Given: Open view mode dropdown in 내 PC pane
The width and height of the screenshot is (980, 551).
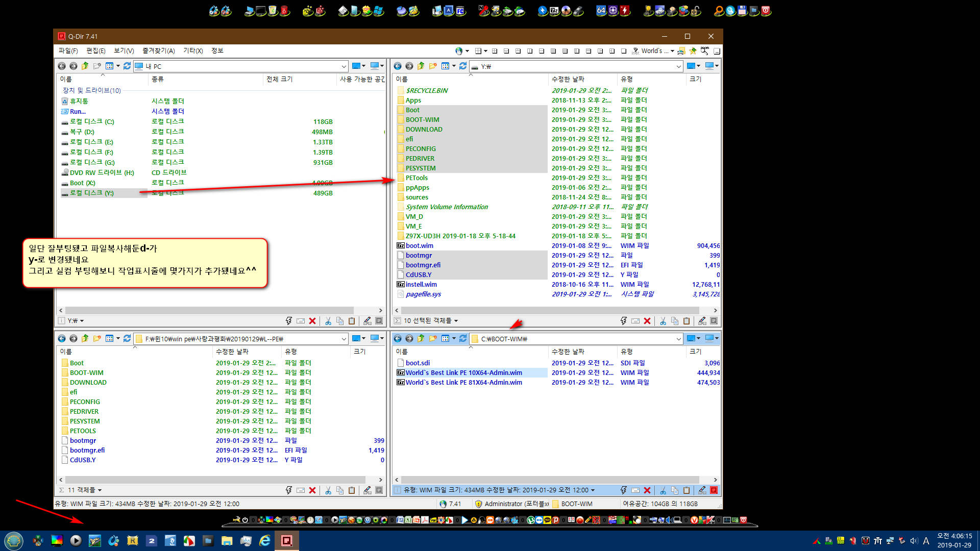Looking at the screenshot, I should [x=118, y=66].
